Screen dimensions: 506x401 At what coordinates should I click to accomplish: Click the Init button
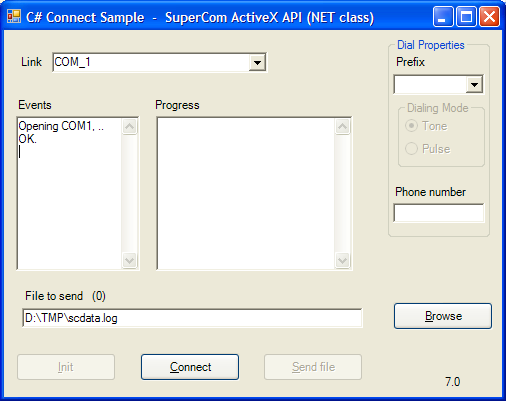tap(66, 367)
